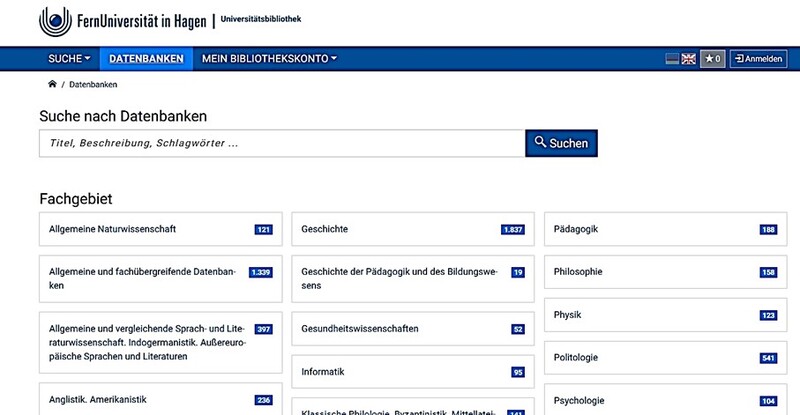The image size is (800, 415).
Task: Click the Geschichte count badge 1.837
Action: (513, 229)
